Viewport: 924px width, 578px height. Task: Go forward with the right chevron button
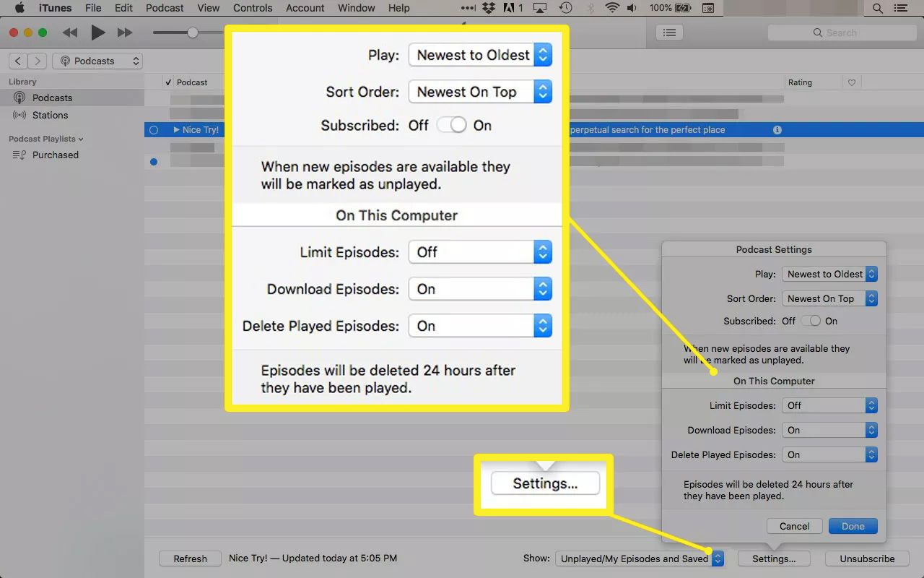38,61
